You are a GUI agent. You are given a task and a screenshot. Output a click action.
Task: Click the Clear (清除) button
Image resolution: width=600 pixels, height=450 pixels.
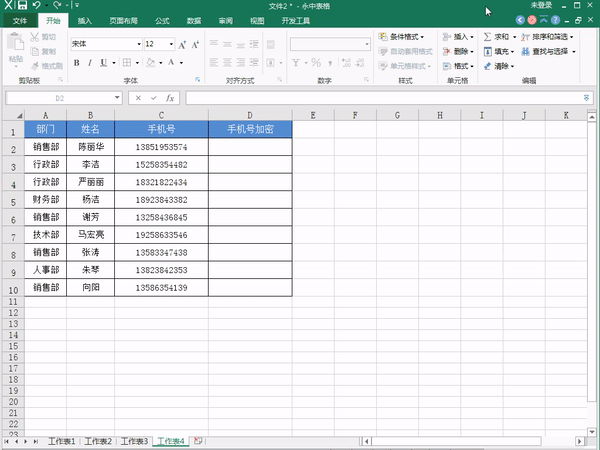pyautogui.click(x=499, y=66)
